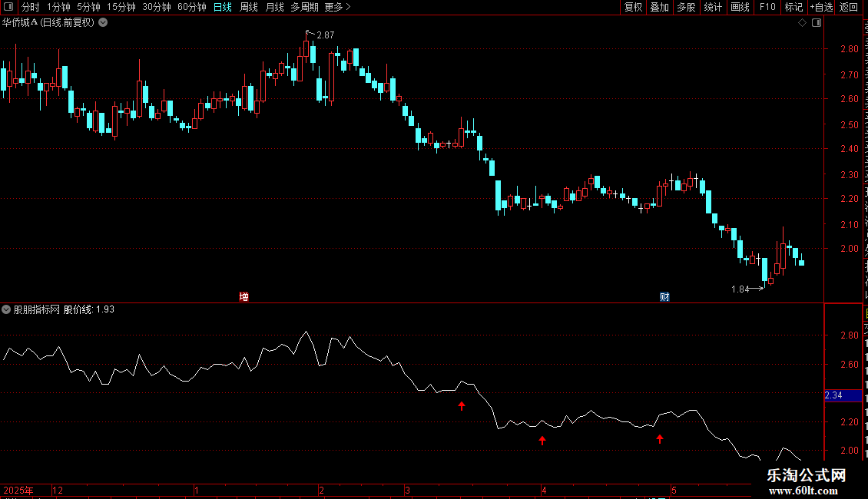
Task: Click the 1.84 low price label
Action: [x=740, y=289]
